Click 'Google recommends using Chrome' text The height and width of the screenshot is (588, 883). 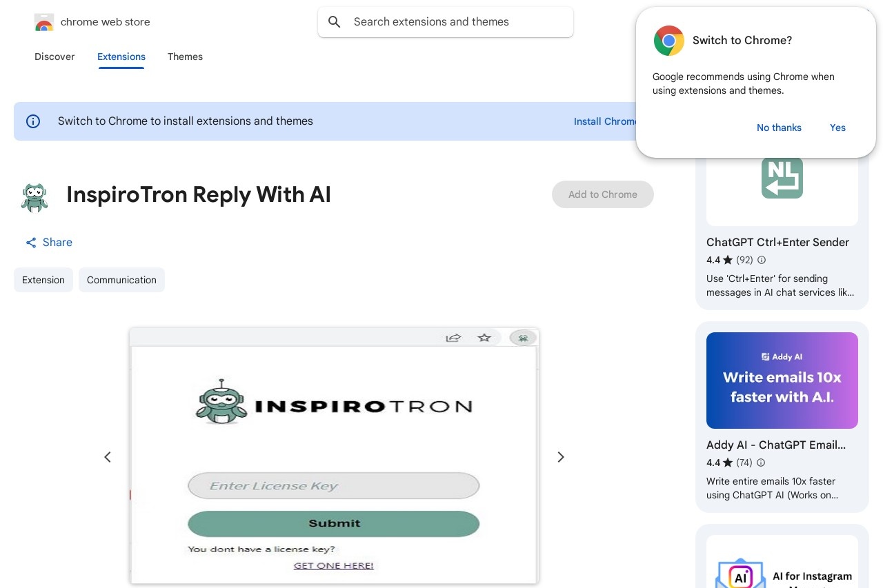pos(744,83)
